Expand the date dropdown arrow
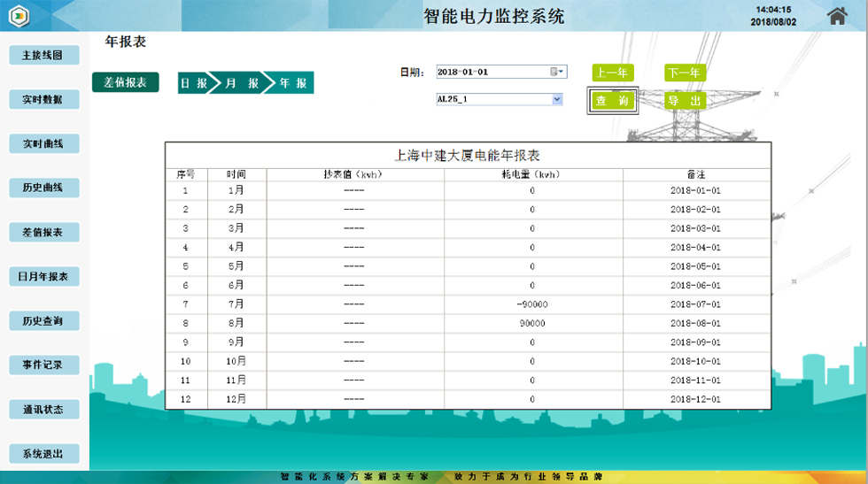The height and width of the screenshot is (484, 868). click(x=562, y=72)
